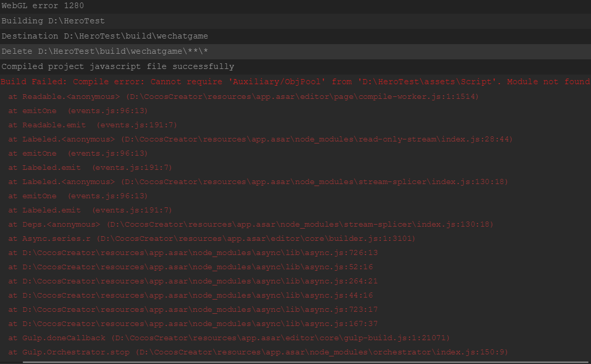Select the async.js:167:37 stack trace line
The image size is (591, 364).
[x=193, y=323]
